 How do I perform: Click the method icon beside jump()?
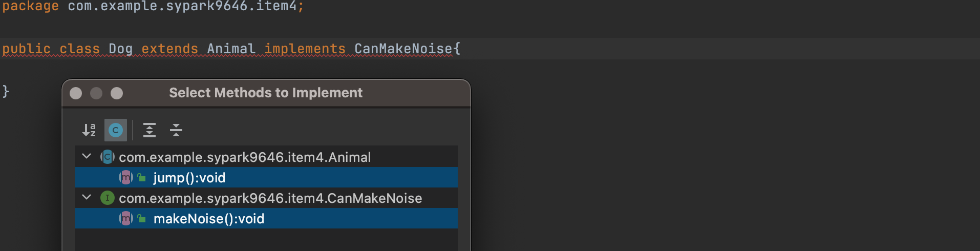coord(126,177)
